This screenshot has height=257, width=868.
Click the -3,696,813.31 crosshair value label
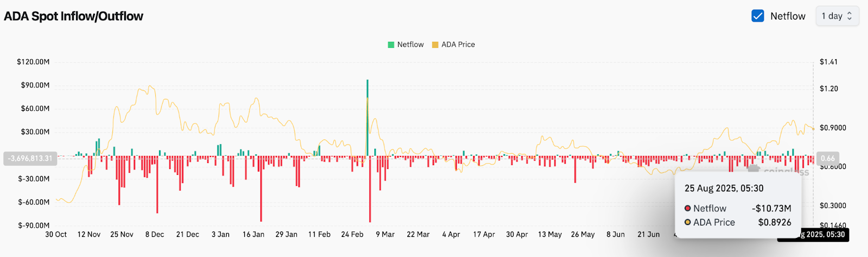30,158
